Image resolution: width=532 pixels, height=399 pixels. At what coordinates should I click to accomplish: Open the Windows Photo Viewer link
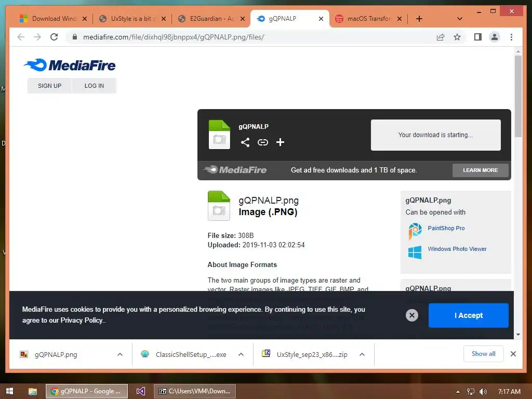[457, 249]
